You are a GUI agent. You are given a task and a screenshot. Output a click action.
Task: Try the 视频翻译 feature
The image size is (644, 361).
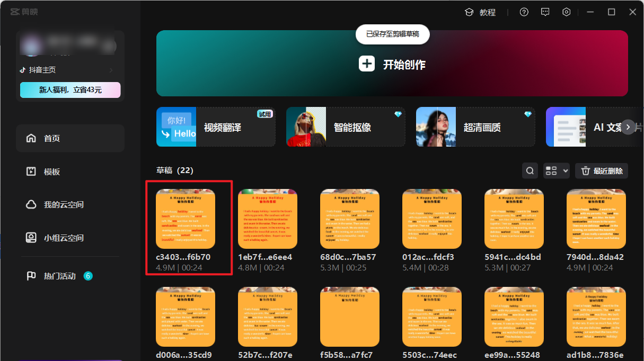pyautogui.click(x=215, y=127)
